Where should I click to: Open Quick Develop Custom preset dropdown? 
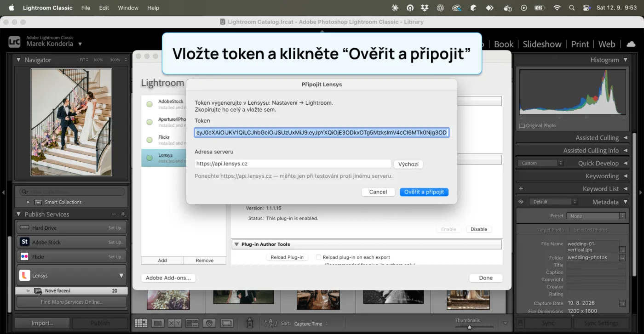[540, 163]
